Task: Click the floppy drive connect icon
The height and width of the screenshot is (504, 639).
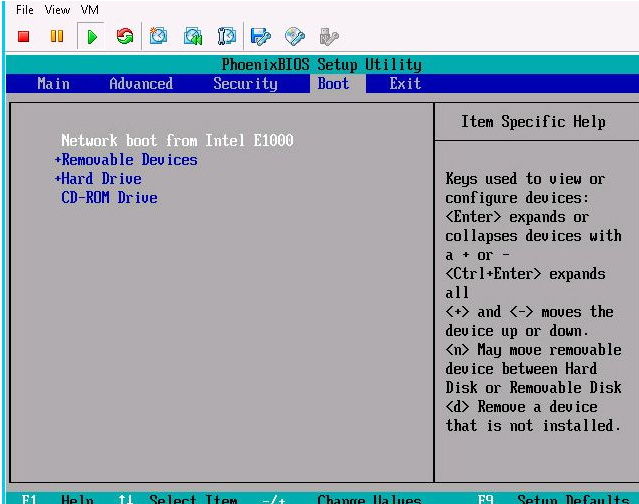Action: point(261,36)
